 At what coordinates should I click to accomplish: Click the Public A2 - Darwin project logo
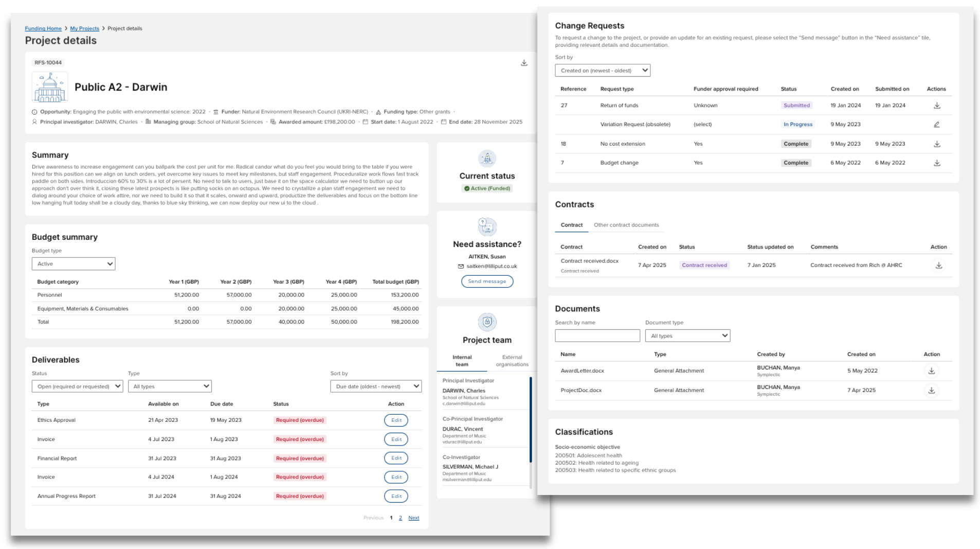point(50,87)
